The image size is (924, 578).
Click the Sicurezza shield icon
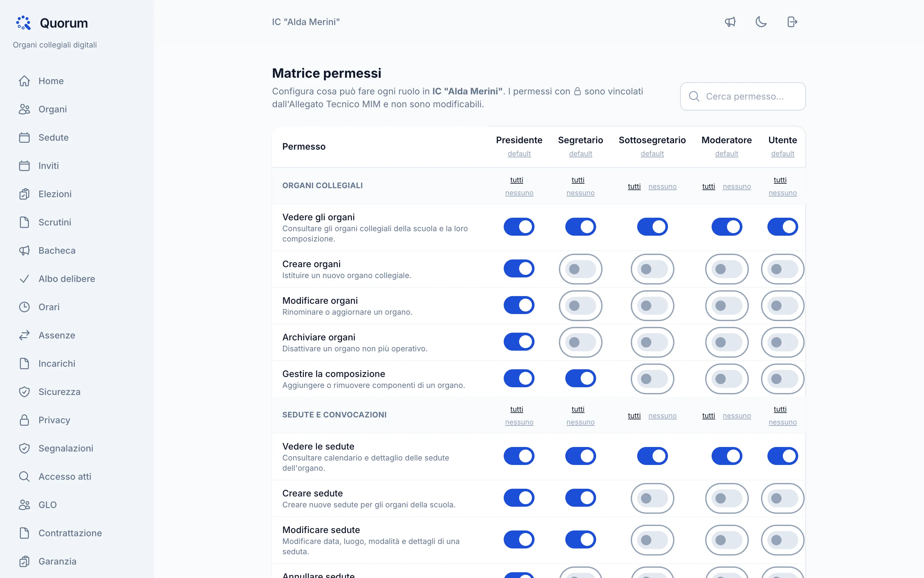click(24, 392)
